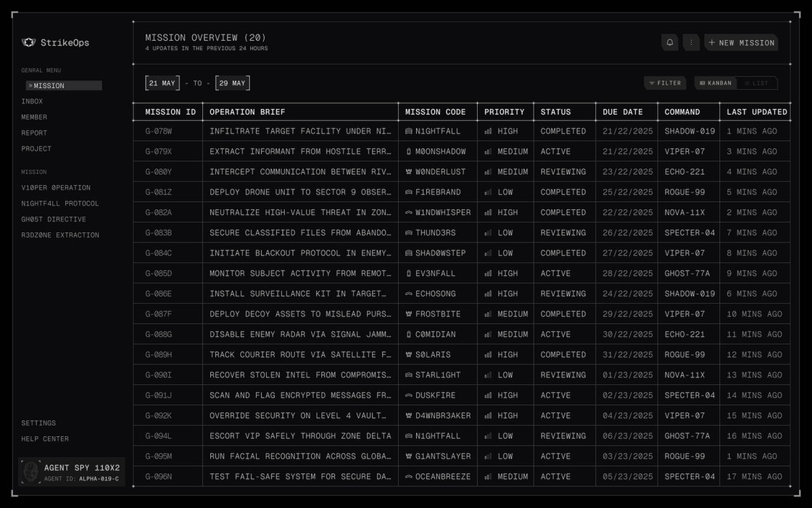The width and height of the screenshot is (812, 508).
Task: Click due date 31/22/2025
Action: (x=628, y=355)
